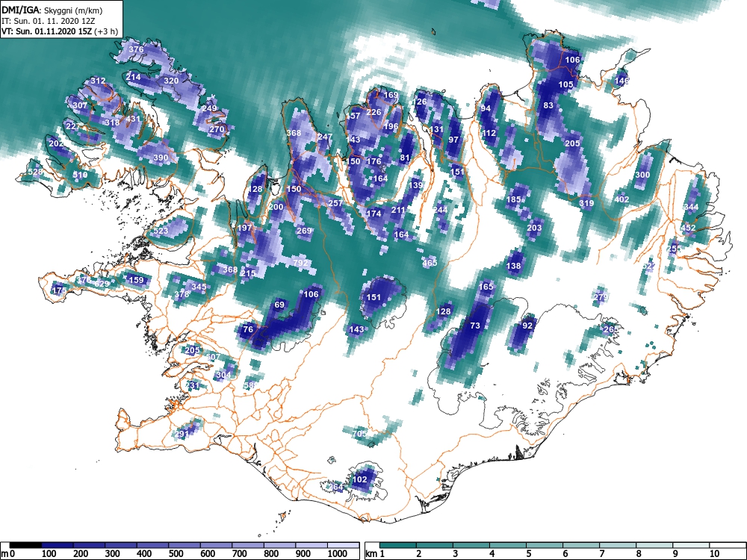The width and height of the screenshot is (747, 560).
Task: Click the visibility value 523
Action: [161, 231]
